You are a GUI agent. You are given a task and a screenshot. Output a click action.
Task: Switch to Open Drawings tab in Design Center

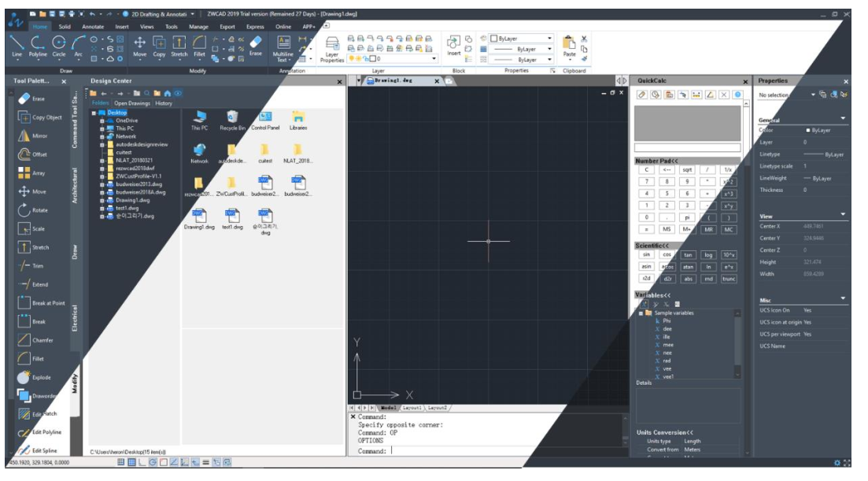tap(131, 103)
